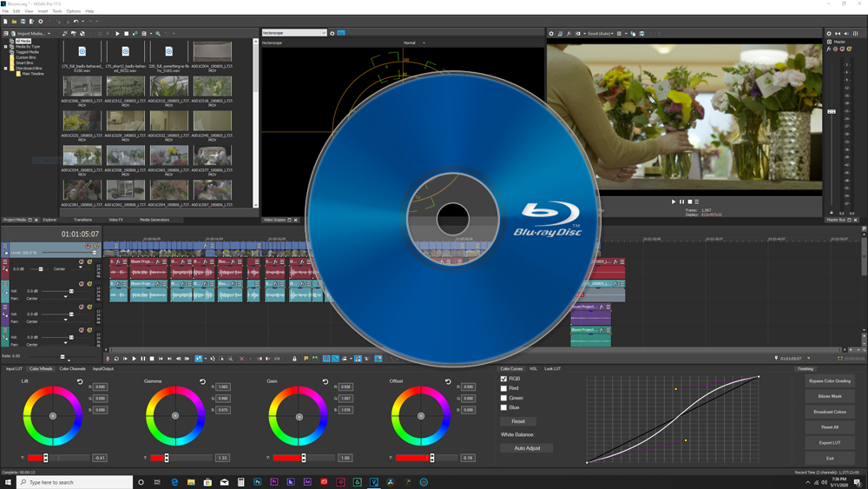This screenshot has height=489, width=868.
Task: Expand the Storyboard Bins tree node
Action: pos(5,68)
